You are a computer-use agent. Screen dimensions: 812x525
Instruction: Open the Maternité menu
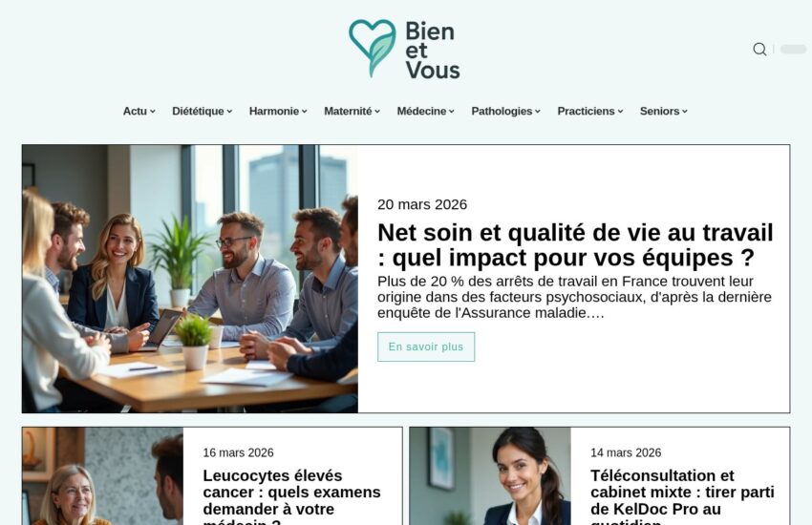[x=353, y=112]
